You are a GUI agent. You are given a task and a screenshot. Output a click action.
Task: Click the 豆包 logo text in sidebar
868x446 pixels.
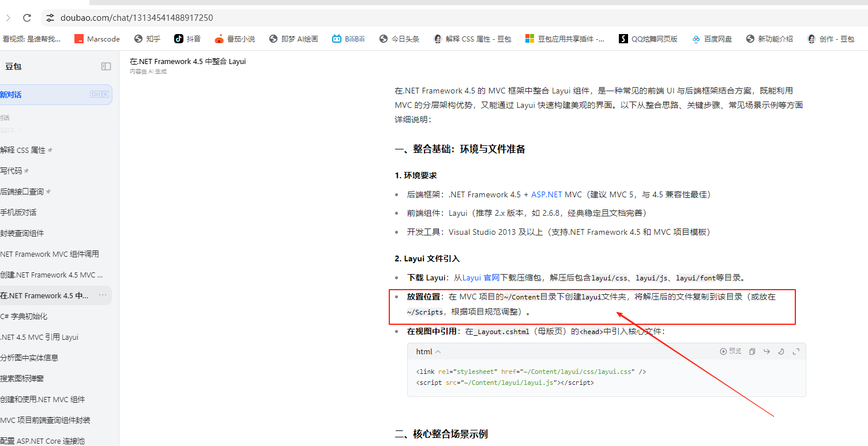13,66
